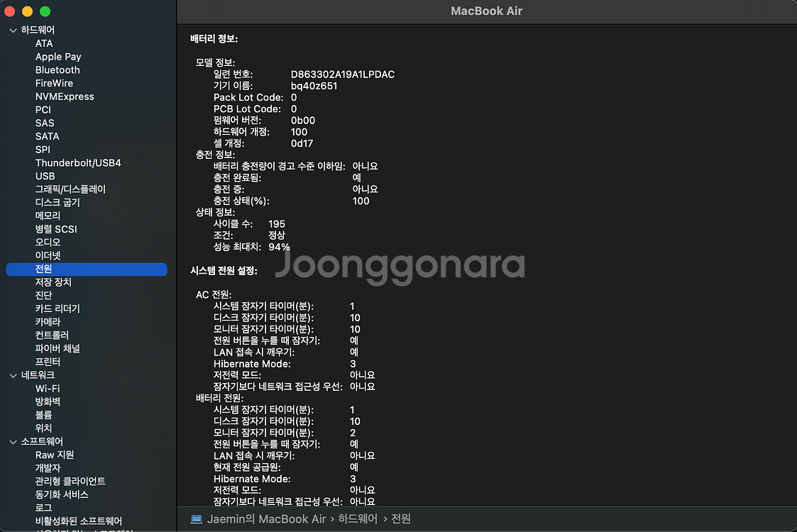Maximize window with green button
797x532 pixels.
point(45,11)
